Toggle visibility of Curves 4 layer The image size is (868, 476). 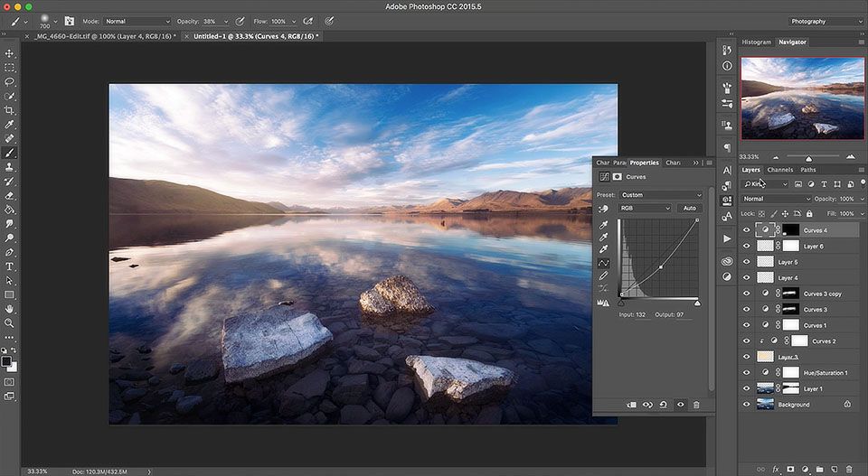click(x=747, y=230)
